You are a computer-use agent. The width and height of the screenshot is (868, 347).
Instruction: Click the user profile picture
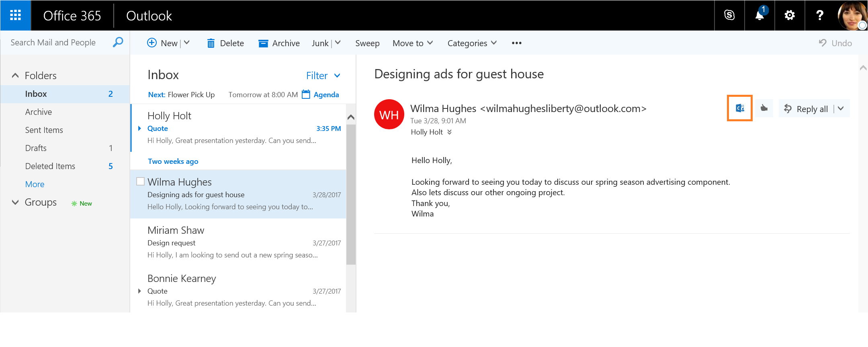pos(852,15)
